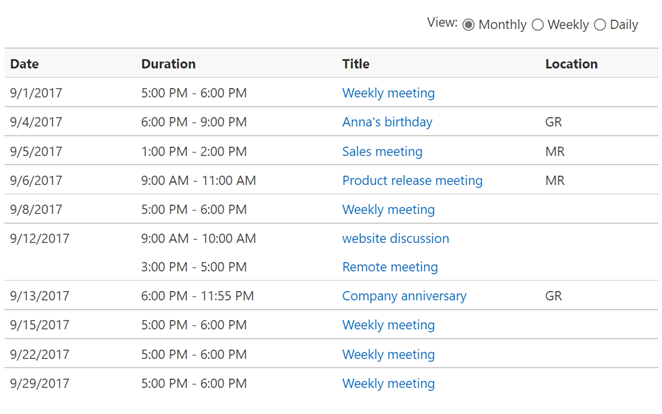
Task: Open Anna's birthday event link
Action: point(387,122)
